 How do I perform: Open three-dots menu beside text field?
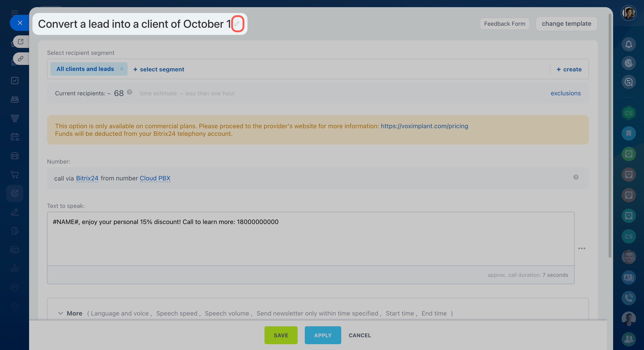point(582,248)
